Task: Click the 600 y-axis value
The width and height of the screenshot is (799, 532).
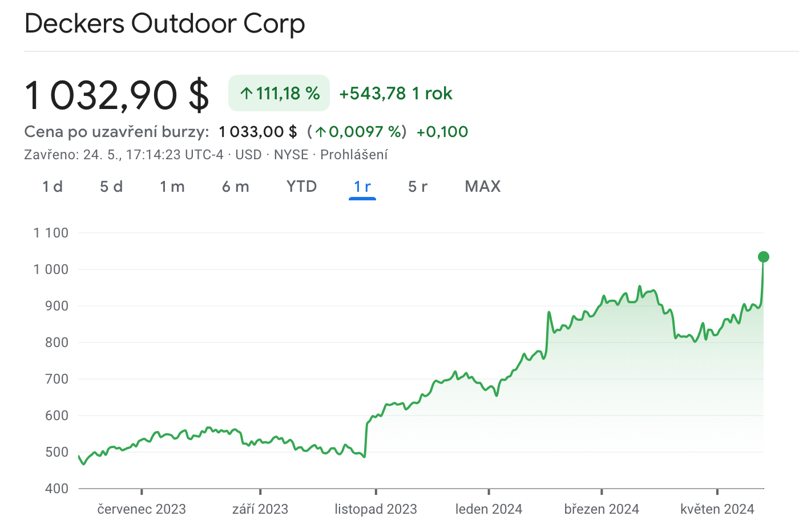Action: (57, 416)
